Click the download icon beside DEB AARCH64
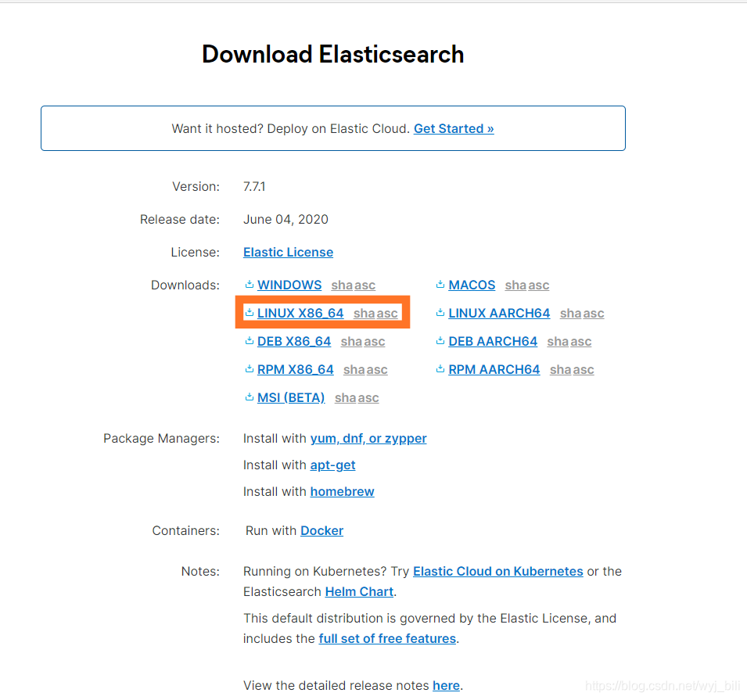 440,341
